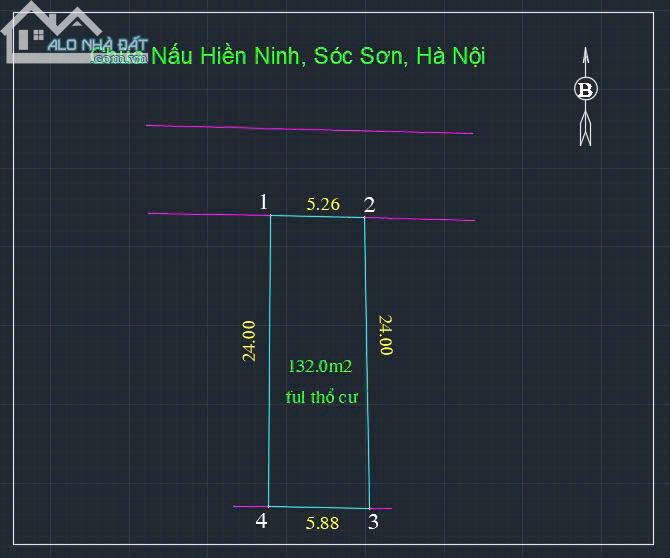This screenshot has width=670, height=558.
Task: Click the left side 24.00 dimension
Action: coord(249,340)
